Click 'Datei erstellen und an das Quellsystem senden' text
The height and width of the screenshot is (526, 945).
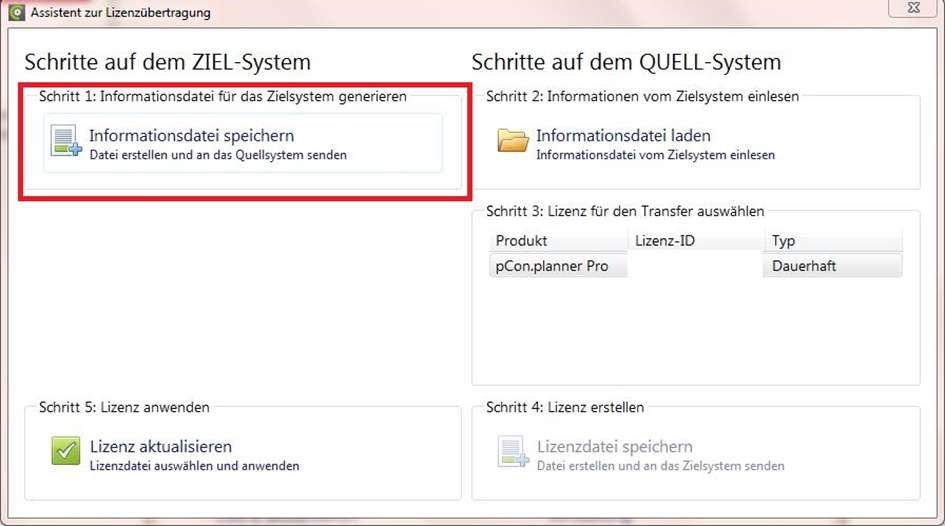click(218, 155)
